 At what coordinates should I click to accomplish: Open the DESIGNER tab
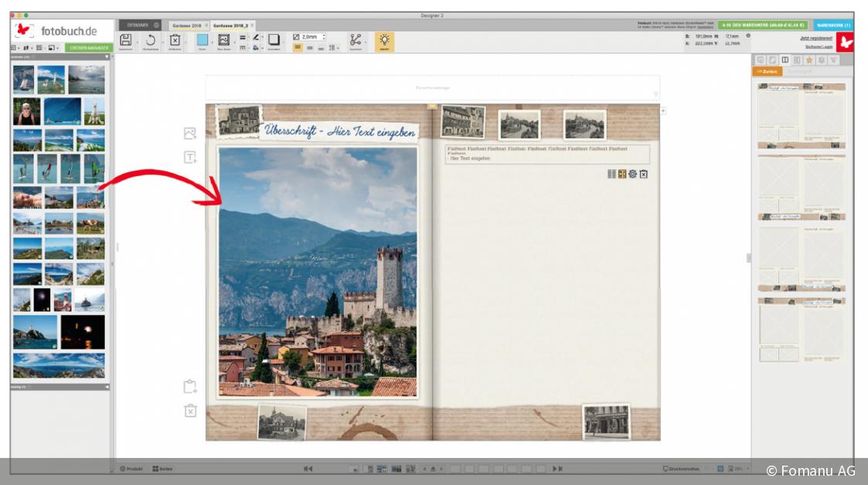coord(138,25)
